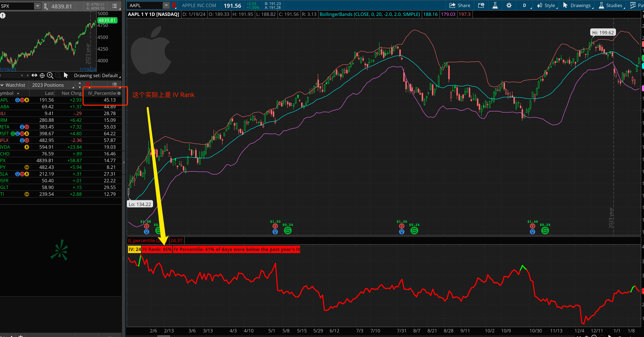Click the AAPL symbol input field
Image resolution: width=644 pixels, height=337 pixels.
[145, 5]
